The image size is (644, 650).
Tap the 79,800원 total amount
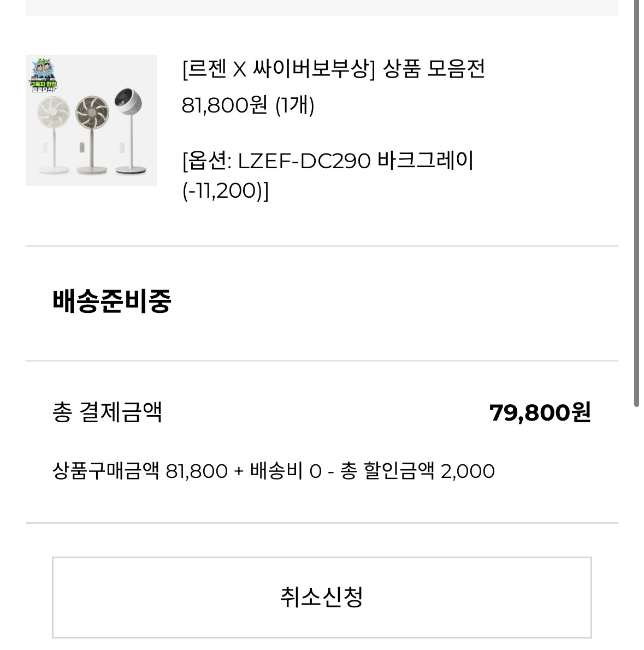pyautogui.click(x=540, y=412)
